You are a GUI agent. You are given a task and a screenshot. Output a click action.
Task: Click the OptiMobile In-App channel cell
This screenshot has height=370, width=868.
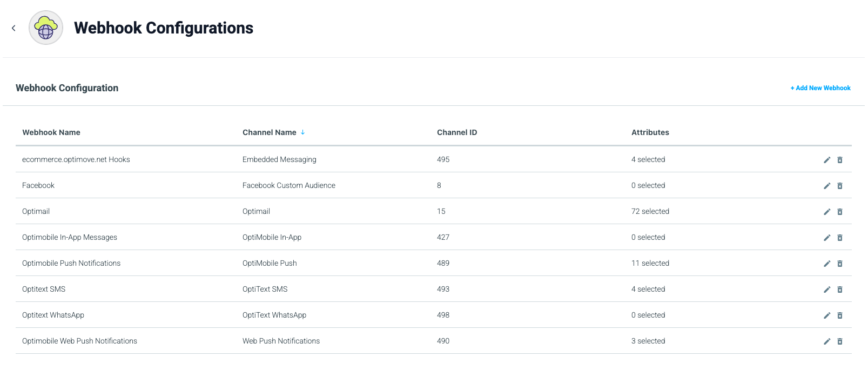click(x=272, y=237)
